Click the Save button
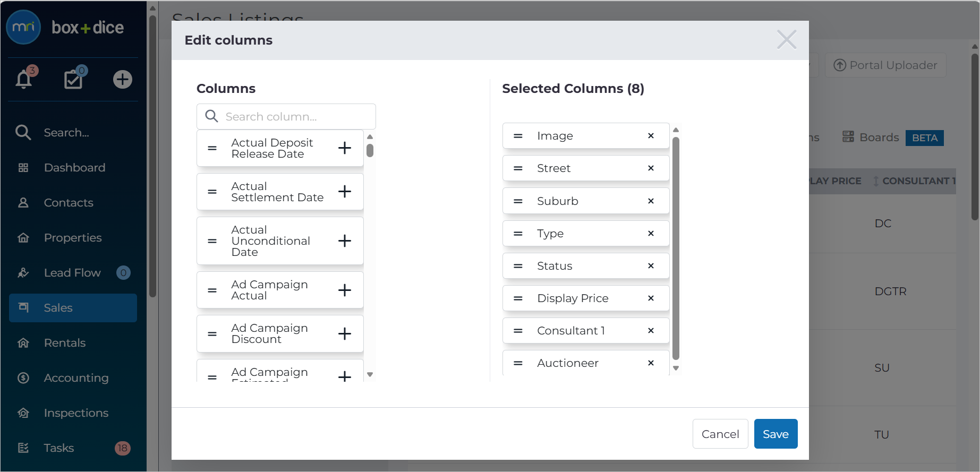Screen dimensions: 980x472 click(x=776, y=434)
